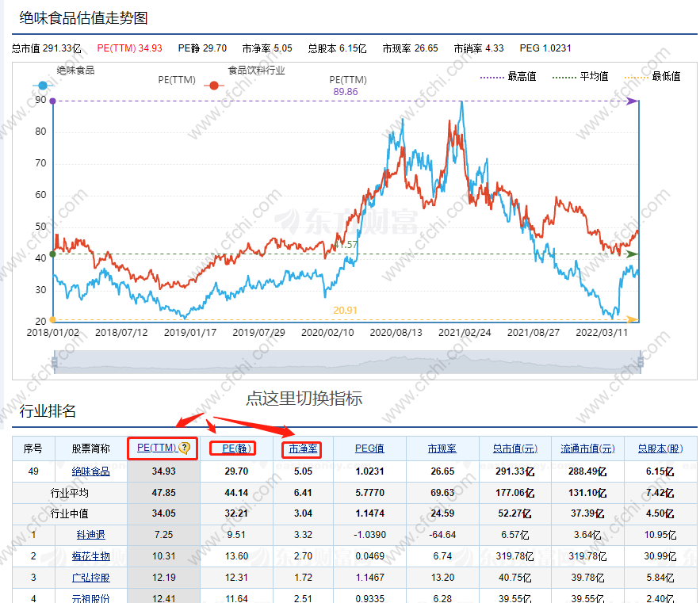Sort table by 流通市值(元) column header

[587, 448]
